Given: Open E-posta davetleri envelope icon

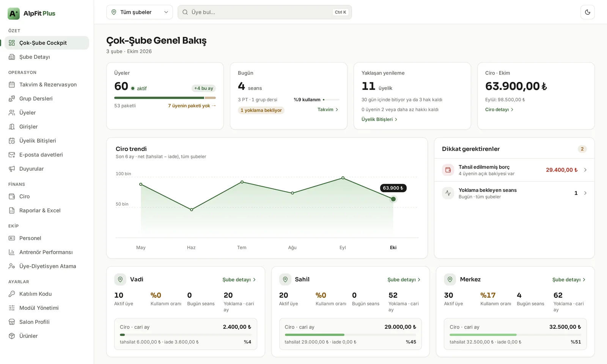Looking at the screenshot, I should click(12, 155).
